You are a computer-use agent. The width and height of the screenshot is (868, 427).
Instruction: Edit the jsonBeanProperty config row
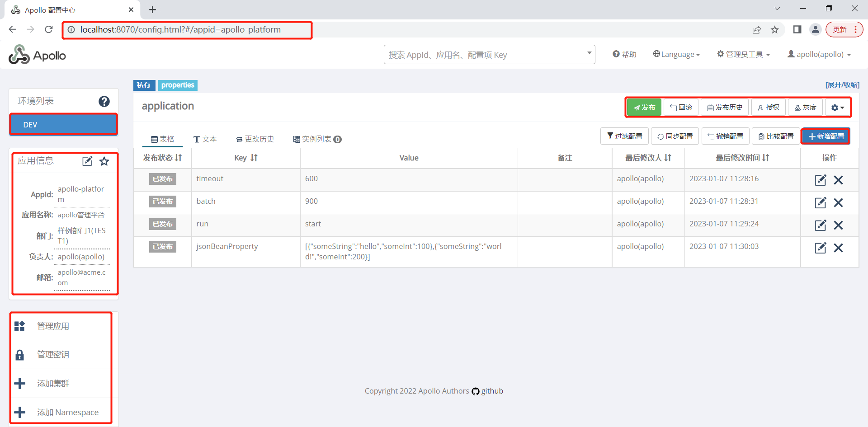coord(821,248)
